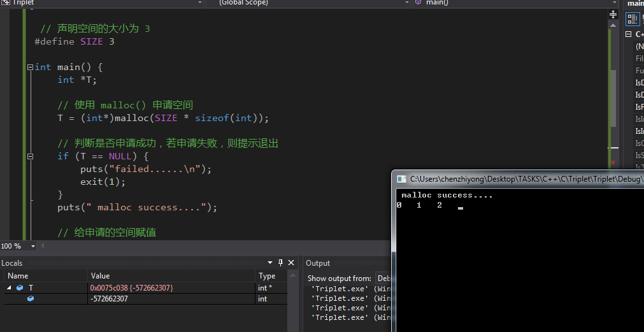
Task: Click the split editor handle icon
Action: click(613, 15)
